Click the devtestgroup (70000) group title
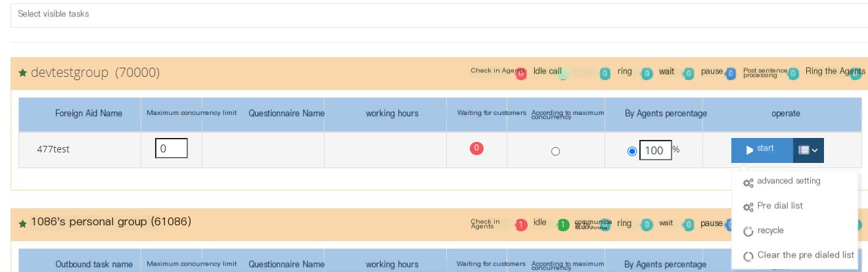 pyautogui.click(x=95, y=73)
